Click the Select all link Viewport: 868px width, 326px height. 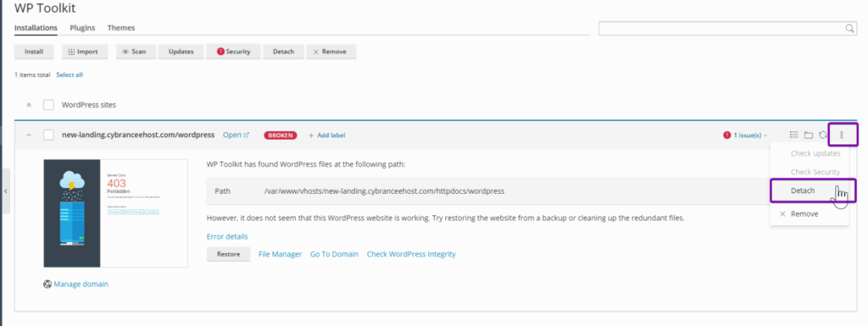(70, 75)
